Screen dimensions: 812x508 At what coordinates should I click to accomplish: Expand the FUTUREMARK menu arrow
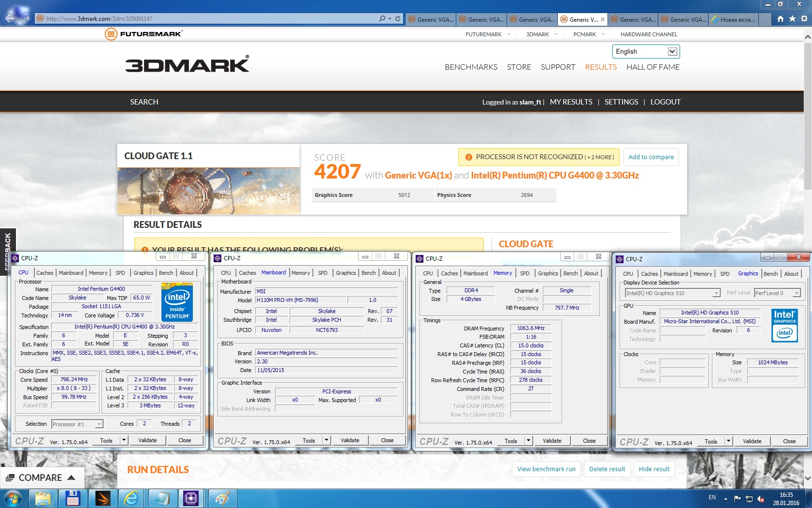point(509,34)
